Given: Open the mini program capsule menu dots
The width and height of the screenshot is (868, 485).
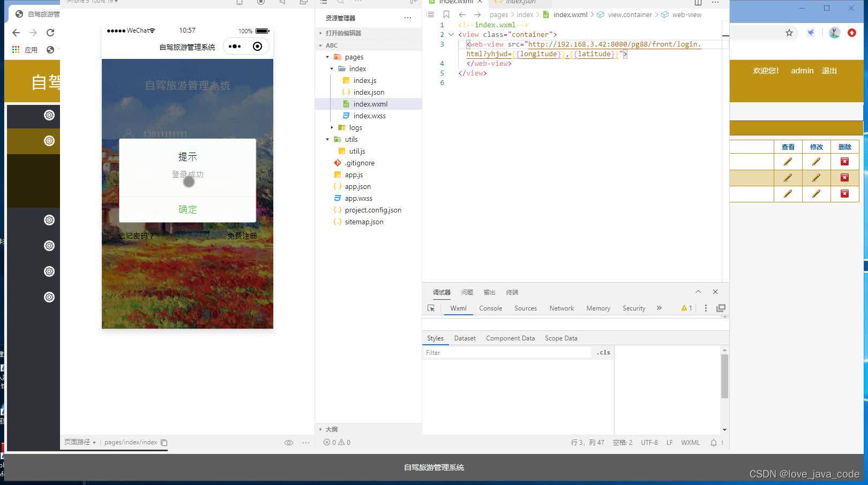Looking at the screenshot, I should tap(235, 47).
